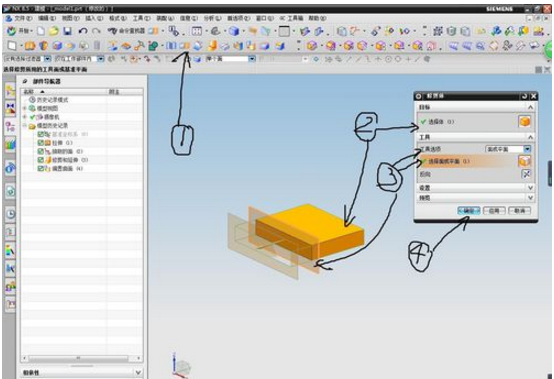Click the OK (确定) button in the dialog
Image resolution: width=554 pixels, height=379 pixels.
point(468,211)
